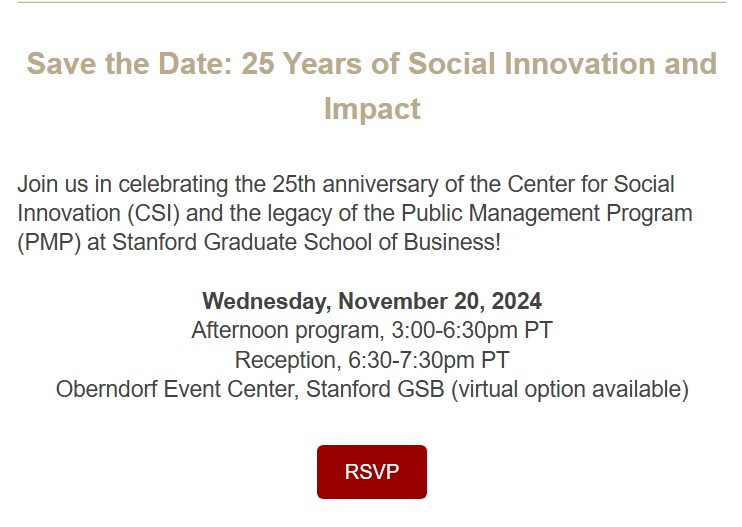Click the "(CSI)" abbreviation in the paragraph
Screen dimensions: 742x527
pos(149,214)
